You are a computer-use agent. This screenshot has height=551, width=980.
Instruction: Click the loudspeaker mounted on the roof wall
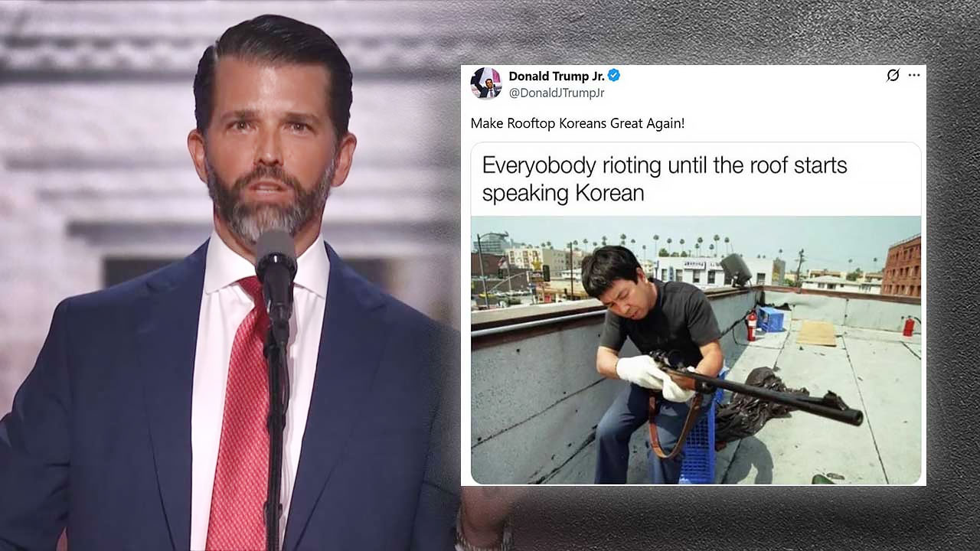click(736, 269)
